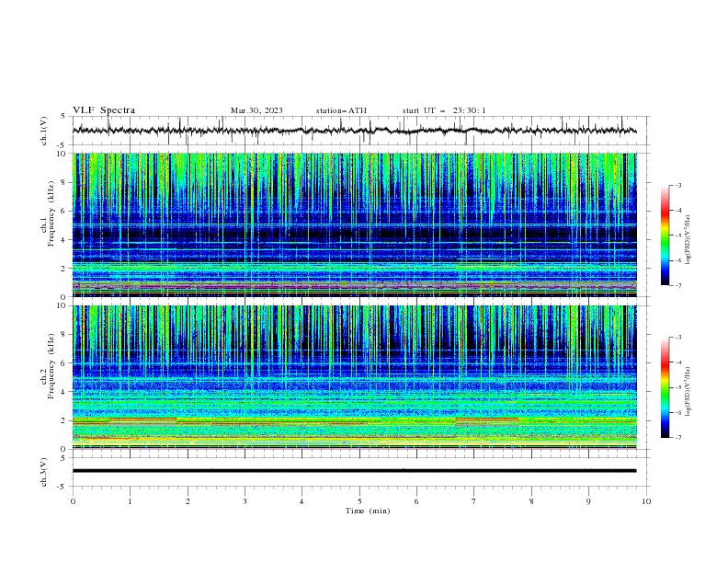This screenshot has width=728, height=563.
Task: Click the "ch.1(V)" axis label
Action: [x=44, y=131]
